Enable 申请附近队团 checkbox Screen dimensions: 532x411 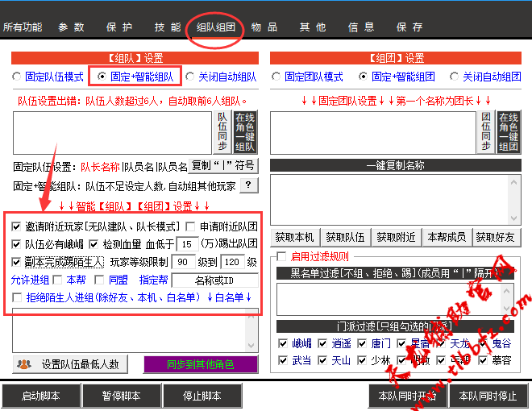click(190, 226)
